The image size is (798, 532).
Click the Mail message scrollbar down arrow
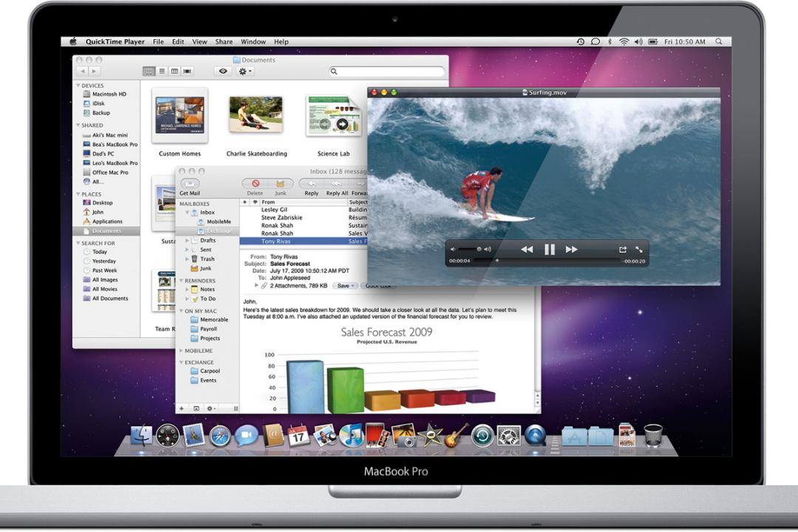(537, 403)
